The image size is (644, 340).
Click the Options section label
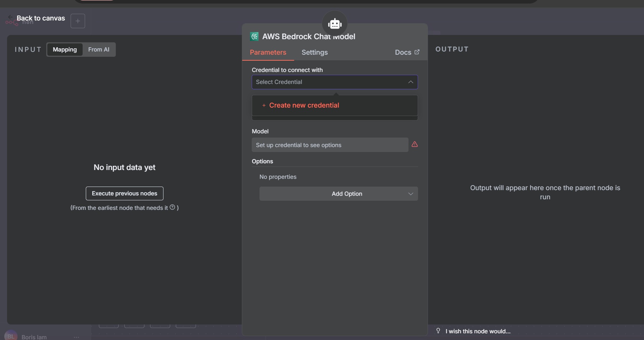(x=262, y=161)
